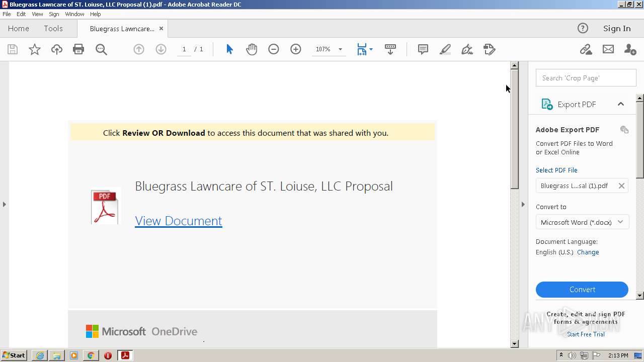The height and width of the screenshot is (362, 644).
Task: Click the PDF file icon in document
Action: pos(105,206)
